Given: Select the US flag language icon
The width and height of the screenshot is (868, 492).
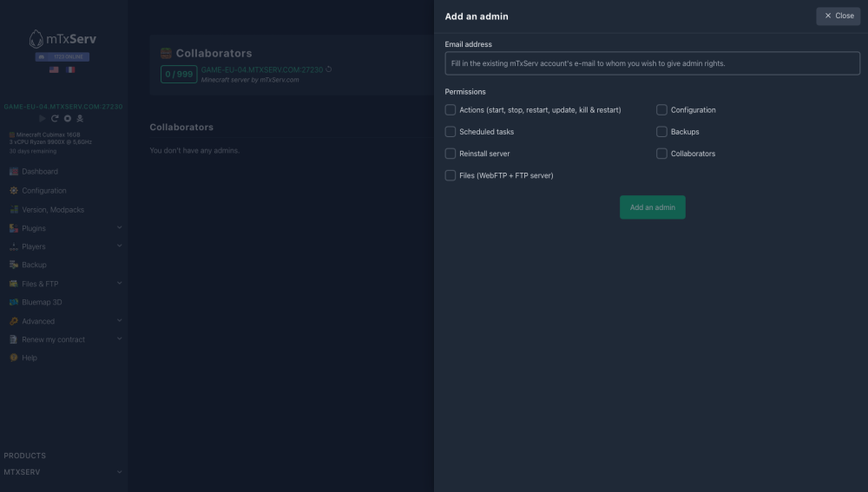Looking at the screenshot, I should point(54,69).
